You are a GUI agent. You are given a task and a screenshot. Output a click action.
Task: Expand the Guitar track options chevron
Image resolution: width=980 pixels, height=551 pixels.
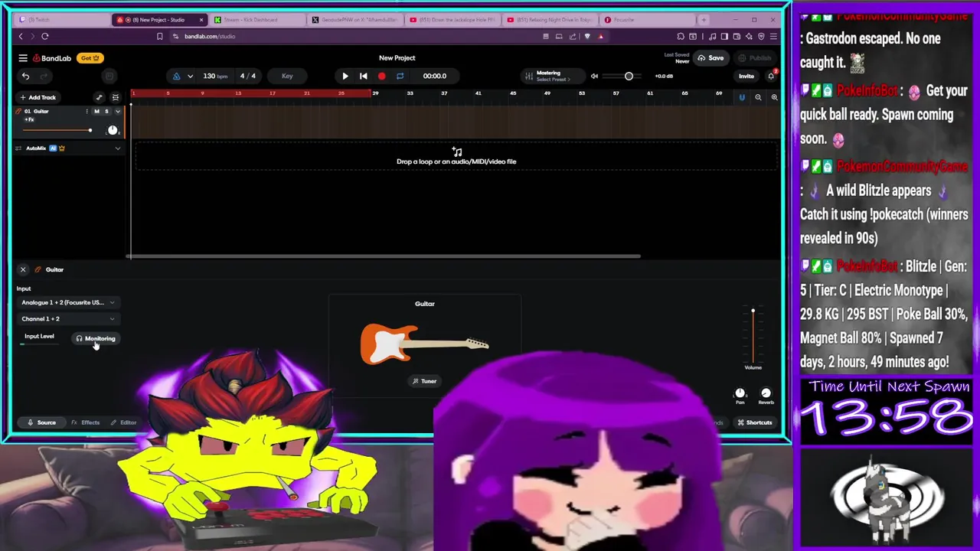[x=117, y=112]
